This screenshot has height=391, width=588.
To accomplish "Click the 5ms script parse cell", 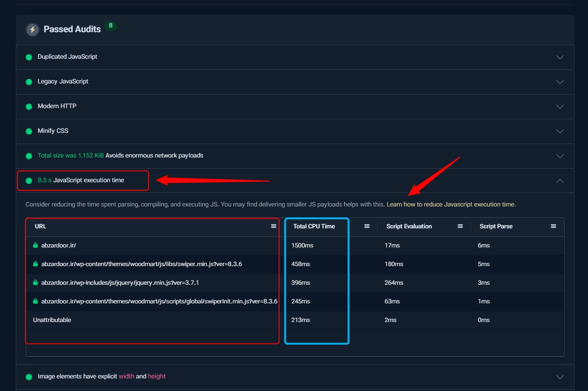I will click(484, 264).
